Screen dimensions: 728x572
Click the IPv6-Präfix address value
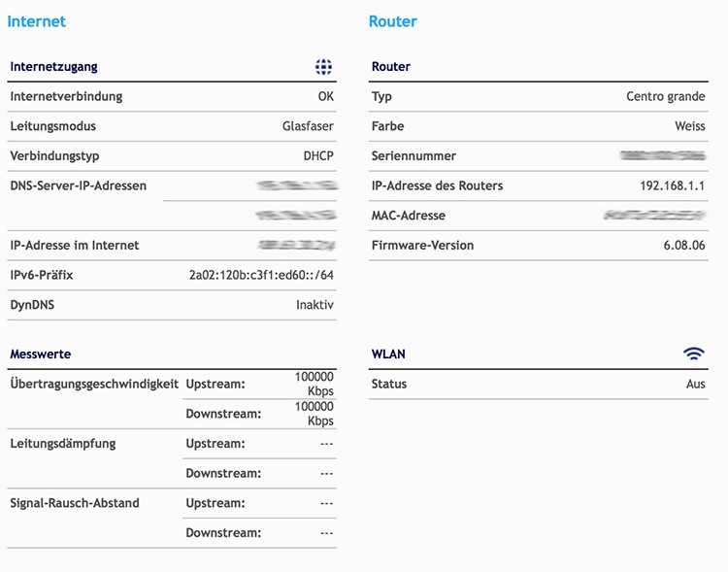261,275
